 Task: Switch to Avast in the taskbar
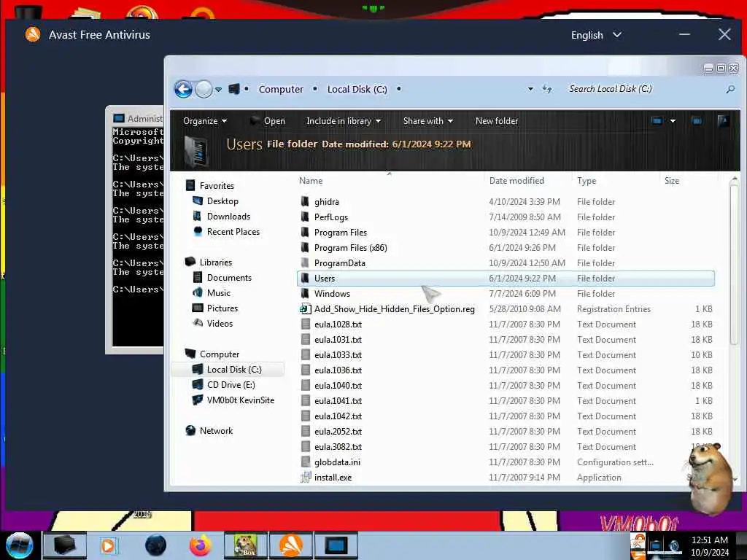tap(290, 545)
